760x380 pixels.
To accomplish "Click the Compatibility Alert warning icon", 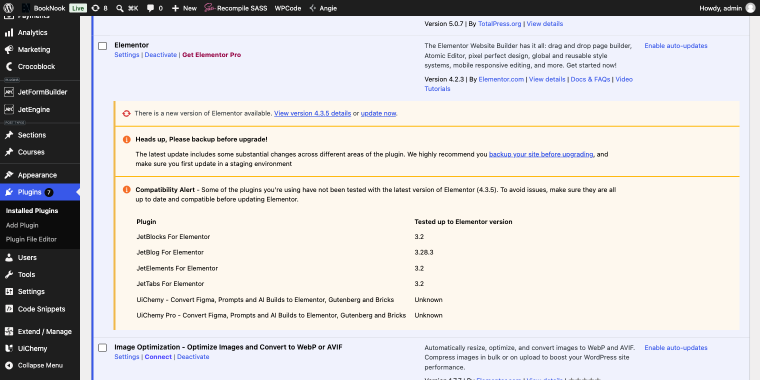I will (x=127, y=190).
